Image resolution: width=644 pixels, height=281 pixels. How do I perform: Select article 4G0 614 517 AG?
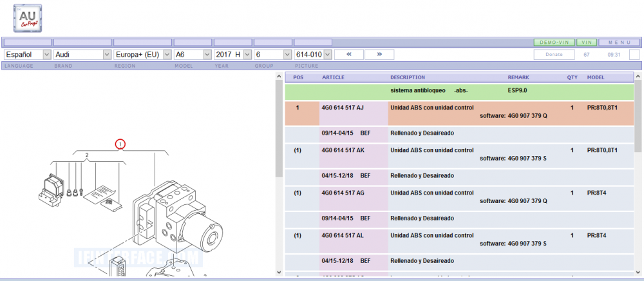click(x=343, y=193)
